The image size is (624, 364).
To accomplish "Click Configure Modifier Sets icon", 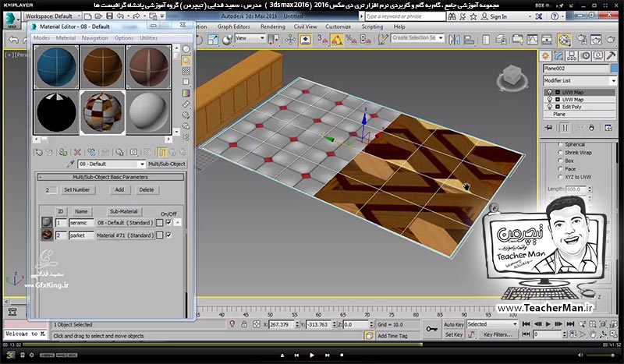I will click(608, 128).
